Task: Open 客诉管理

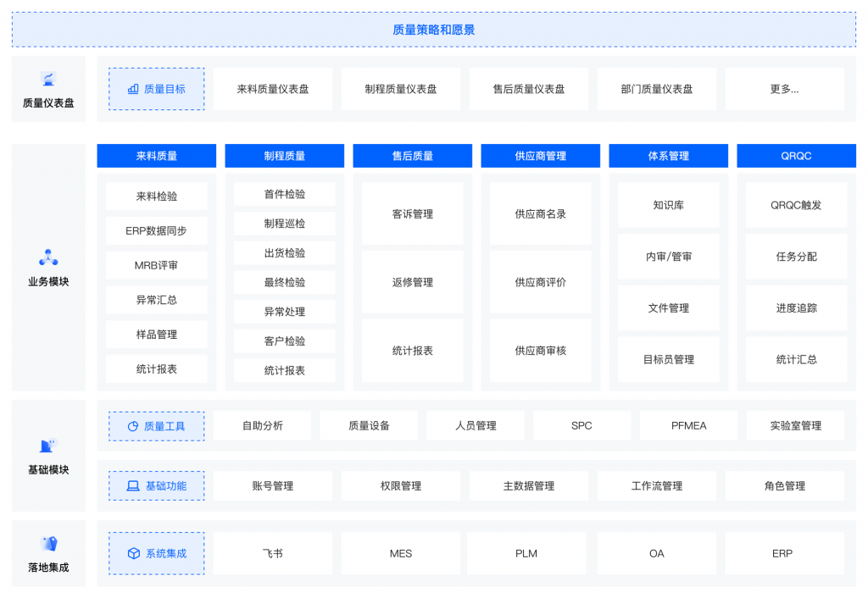Action: pyautogui.click(x=413, y=214)
